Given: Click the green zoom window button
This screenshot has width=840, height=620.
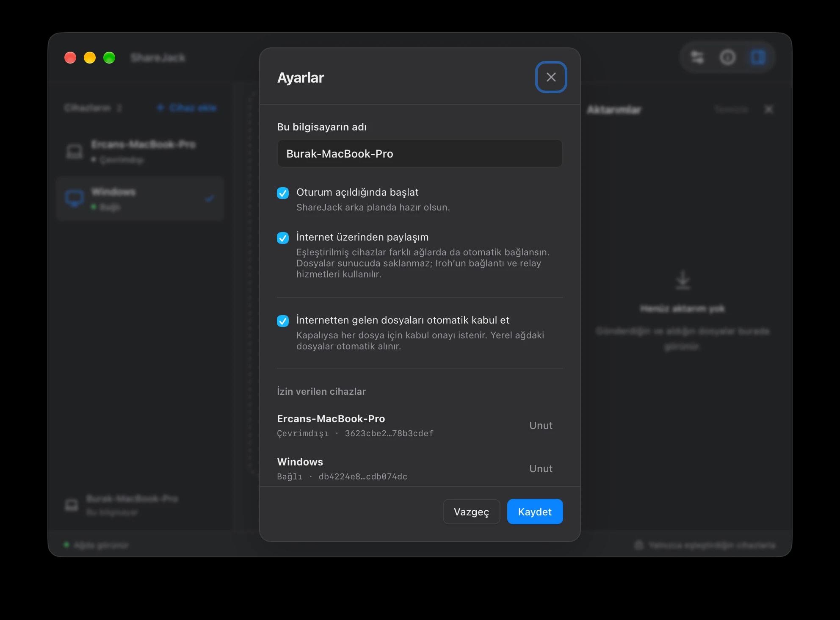Looking at the screenshot, I should tap(109, 58).
